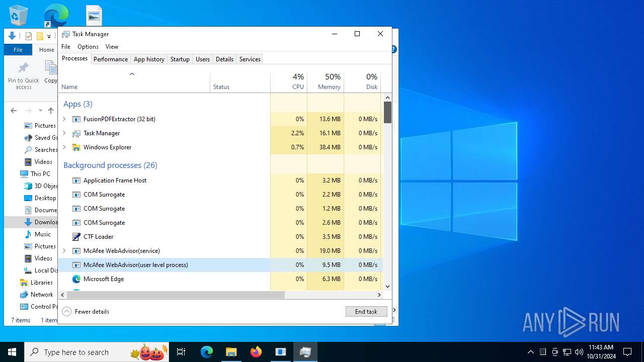Sort processes by Name column

[x=134, y=82]
